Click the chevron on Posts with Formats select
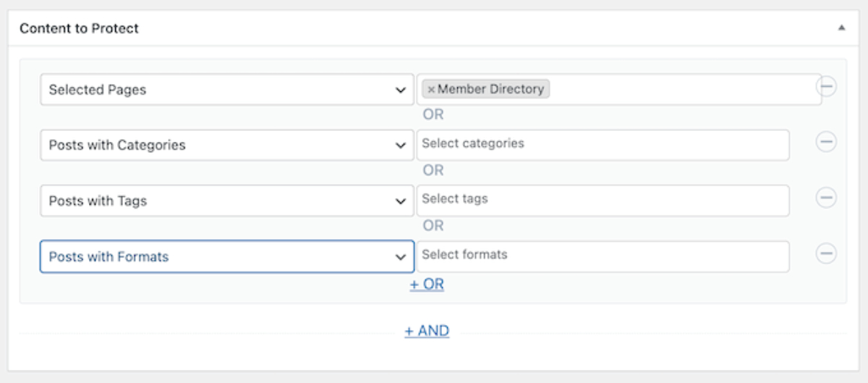 [x=400, y=257]
